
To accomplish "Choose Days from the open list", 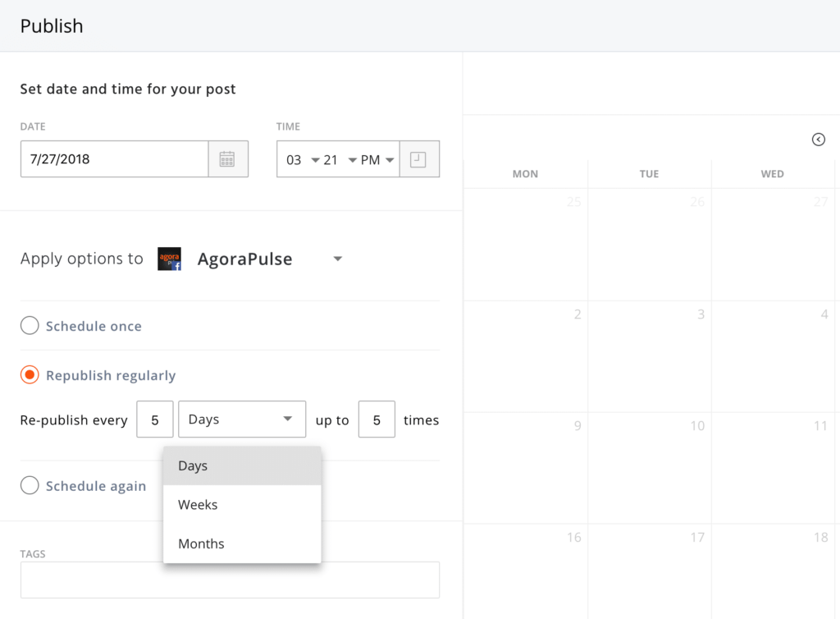I will (242, 465).
